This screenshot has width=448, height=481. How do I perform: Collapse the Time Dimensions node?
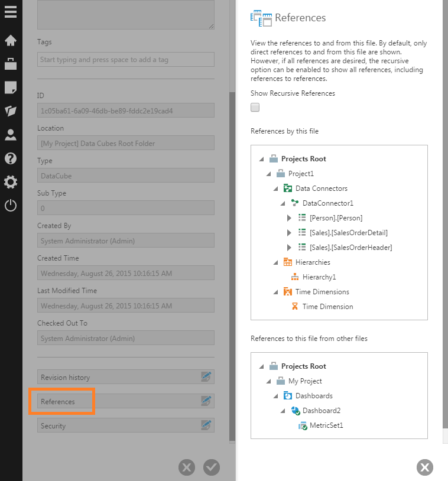[x=275, y=292]
